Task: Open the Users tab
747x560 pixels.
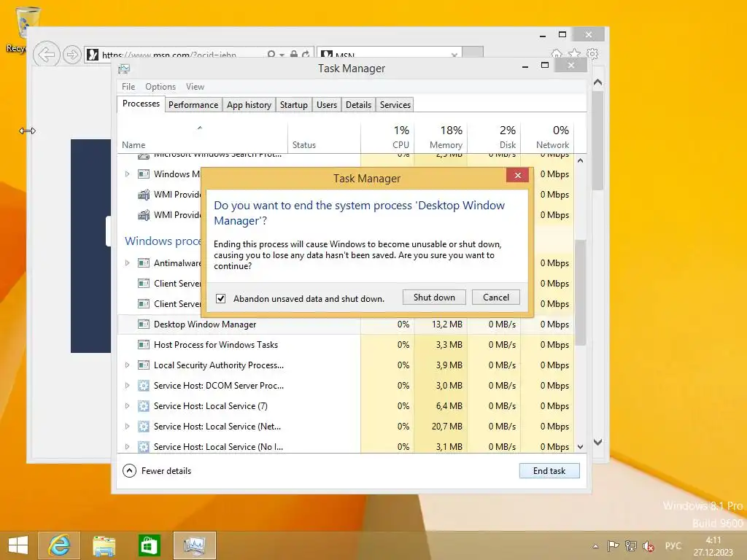Action: (326, 105)
